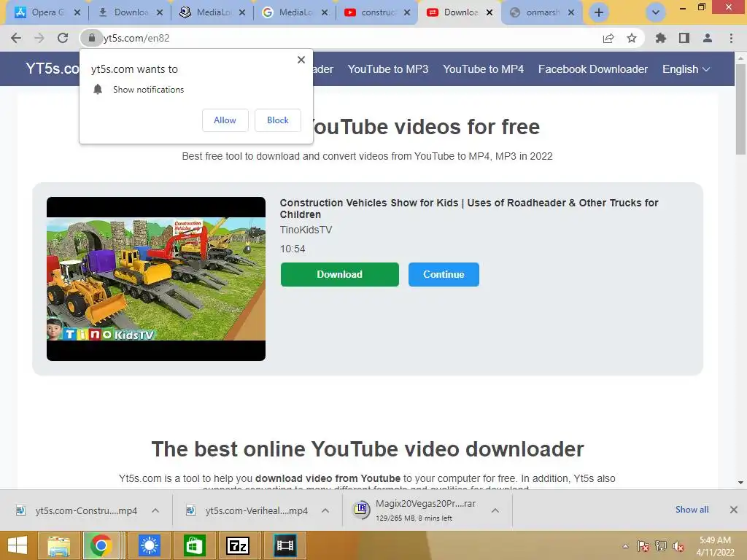Click the address bar URL
This screenshot has width=747, height=560.
pyautogui.click(x=136, y=38)
